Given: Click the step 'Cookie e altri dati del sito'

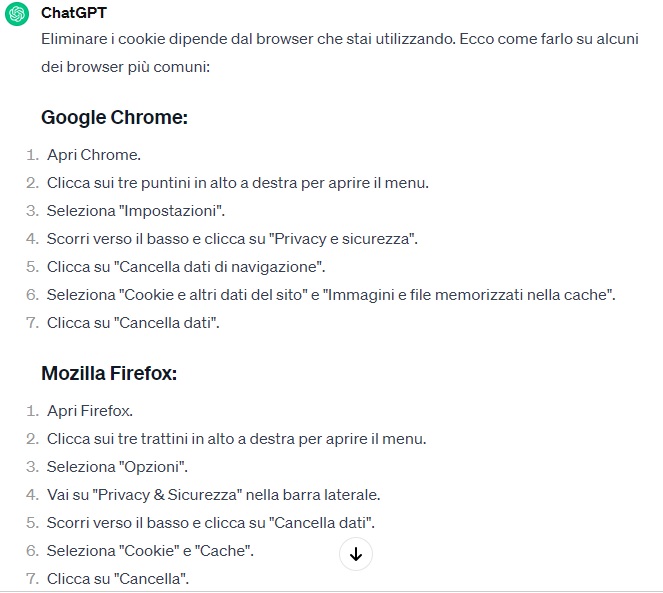Looking at the screenshot, I should pyautogui.click(x=331, y=295).
